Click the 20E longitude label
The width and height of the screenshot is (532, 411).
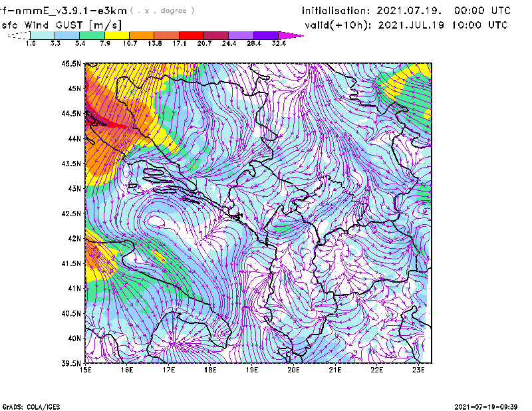pyautogui.click(x=293, y=370)
